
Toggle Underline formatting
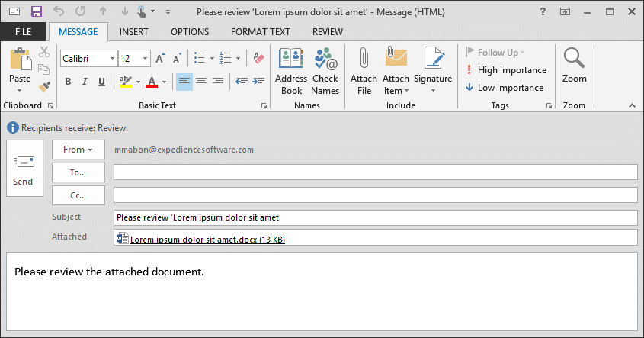[x=101, y=82]
